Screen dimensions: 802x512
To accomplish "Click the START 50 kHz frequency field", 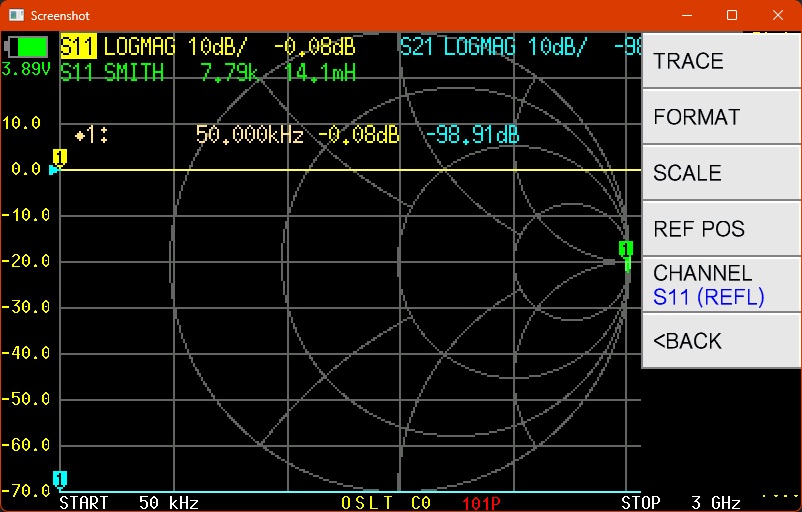I will coord(128,502).
